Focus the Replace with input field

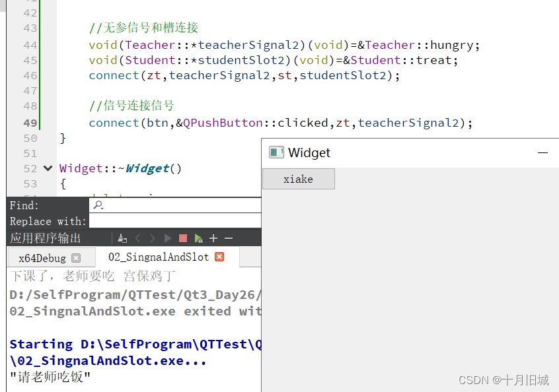point(175,221)
